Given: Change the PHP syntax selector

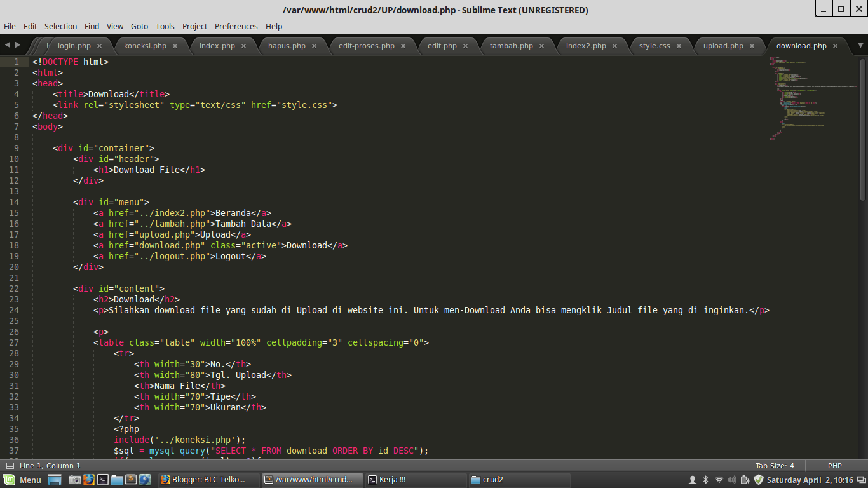Looking at the screenshot, I should 834,466.
